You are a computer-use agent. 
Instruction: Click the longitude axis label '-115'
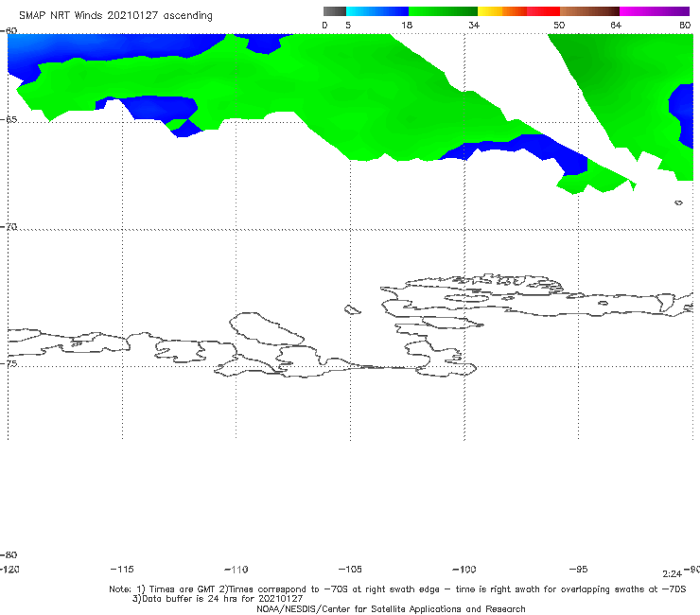[122, 570]
